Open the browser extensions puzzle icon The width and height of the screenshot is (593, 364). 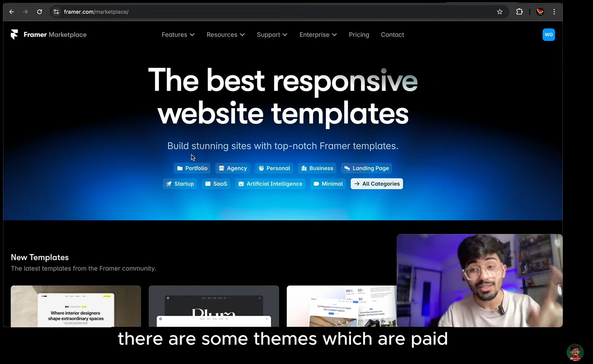[x=519, y=12]
